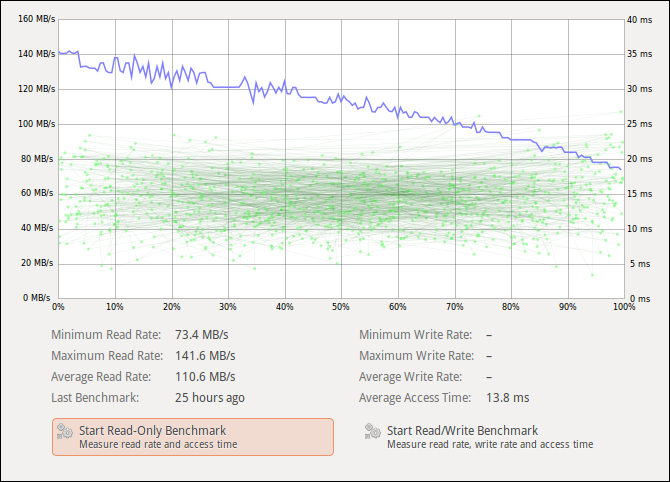Click the 10% mark on the horizontal axis
This screenshot has height=482, width=670.
click(115, 307)
